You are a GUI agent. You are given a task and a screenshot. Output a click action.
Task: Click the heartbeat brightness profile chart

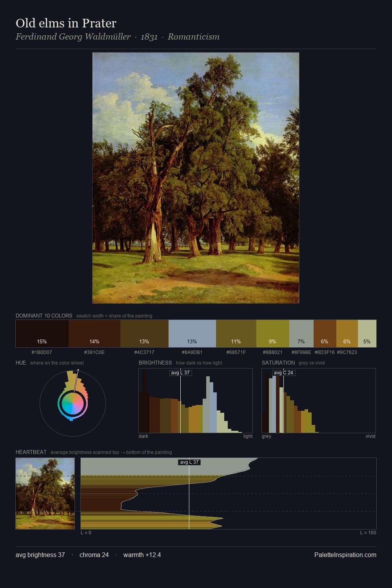tap(229, 494)
